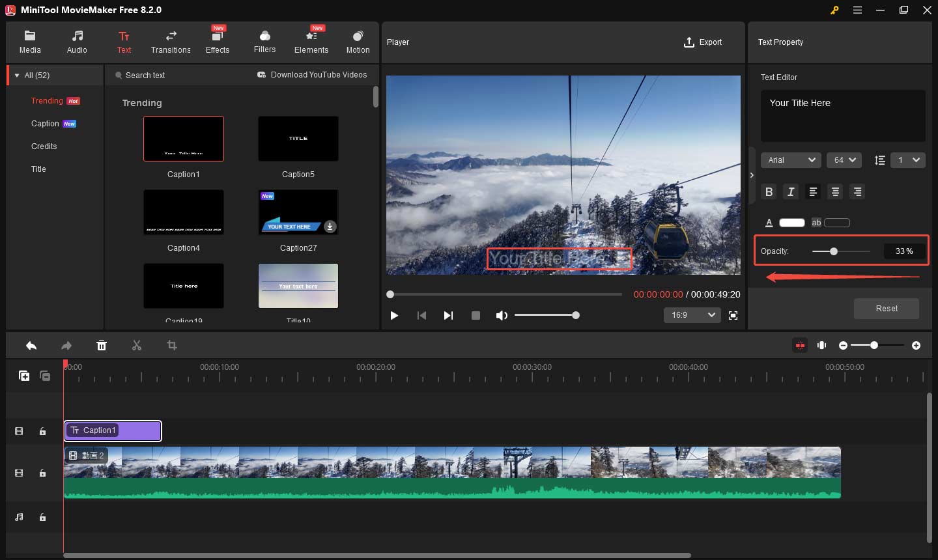Zoom in the timeline
The width and height of the screenshot is (938, 560).
tap(916, 345)
